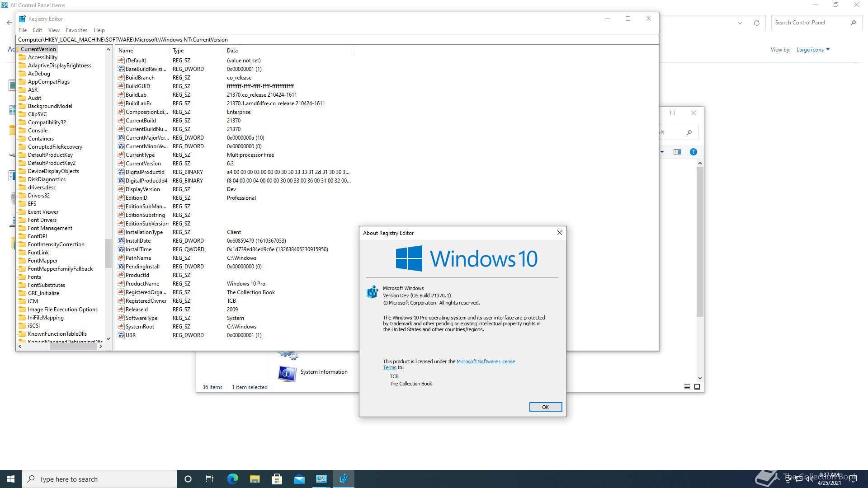
Task: Close the About Registry Editor dialog
Action: coord(560,233)
